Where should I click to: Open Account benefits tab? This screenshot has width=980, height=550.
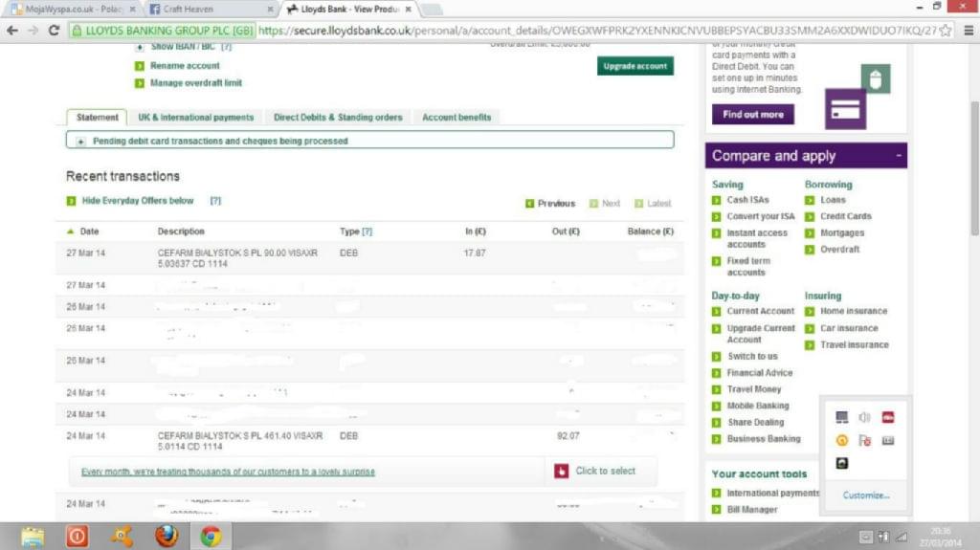point(457,117)
